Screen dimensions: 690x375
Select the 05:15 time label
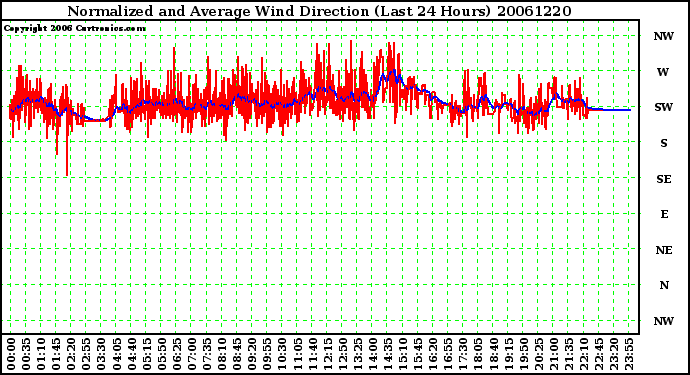pyautogui.click(x=146, y=354)
